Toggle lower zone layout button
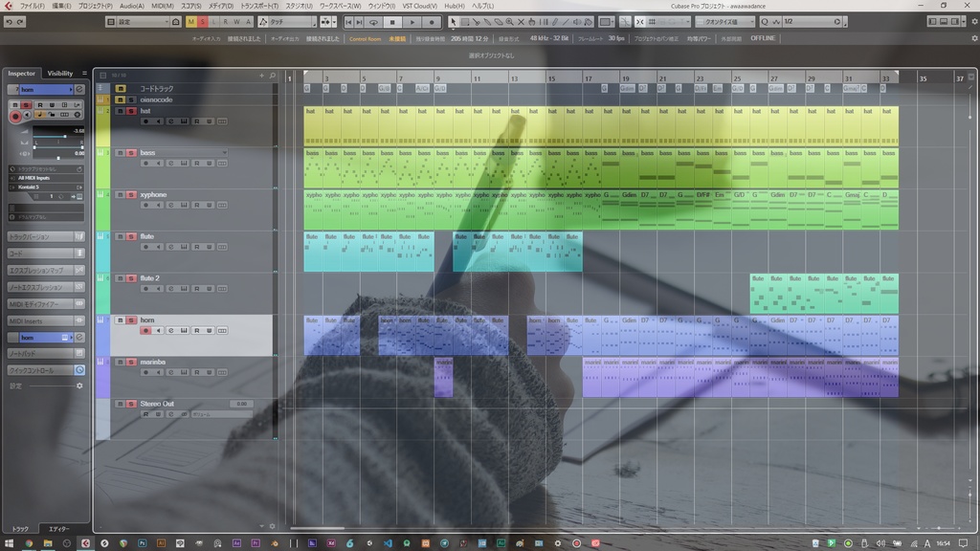Screen dimensions: 980x551 (943, 22)
